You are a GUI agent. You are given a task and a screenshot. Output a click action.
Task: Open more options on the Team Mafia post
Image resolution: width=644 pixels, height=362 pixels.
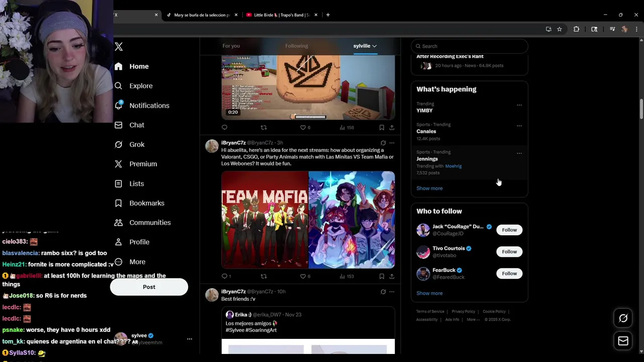coord(392,143)
